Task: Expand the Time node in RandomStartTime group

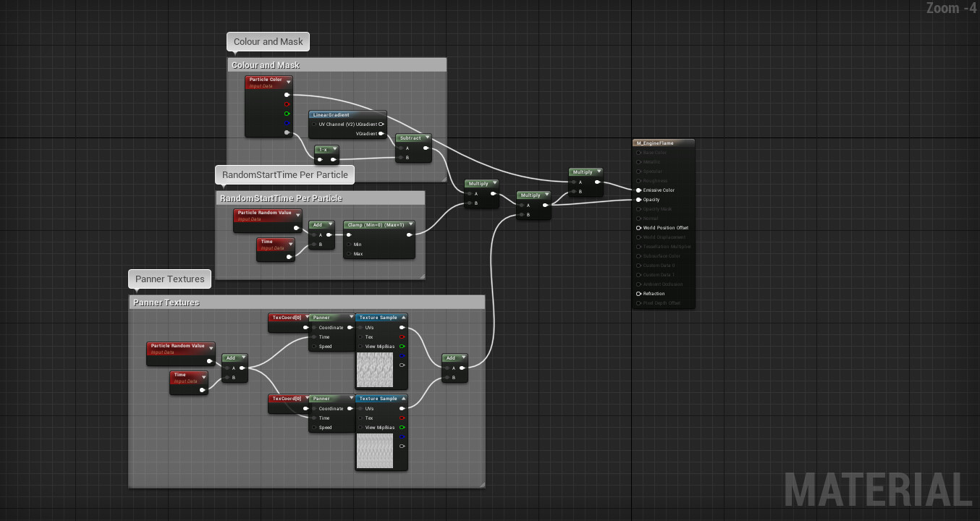Action: (x=290, y=245)
